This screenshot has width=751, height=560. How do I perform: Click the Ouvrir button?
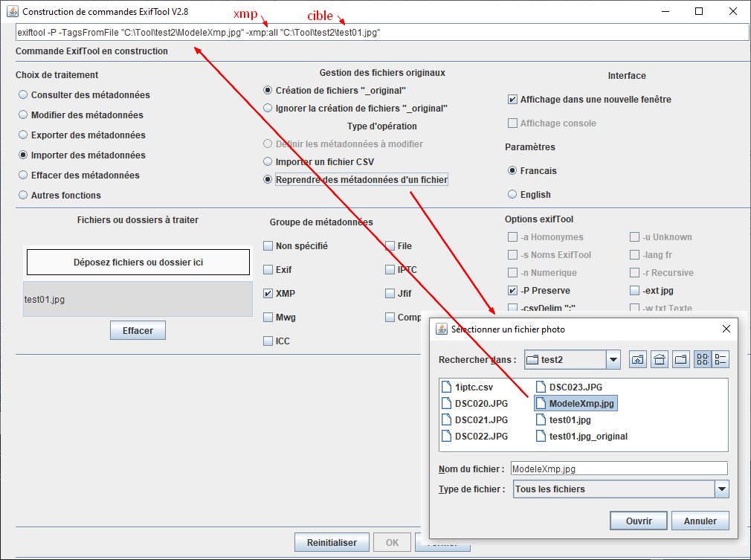click(639, 521)
